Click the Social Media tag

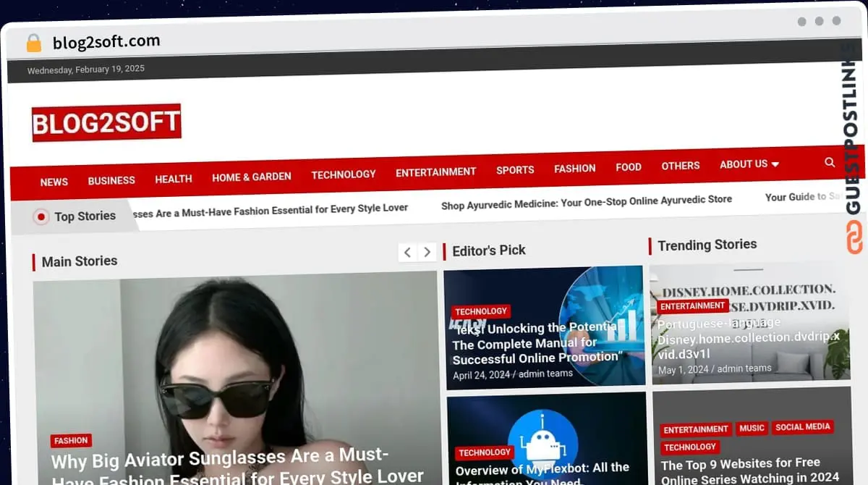coord(803,427)
